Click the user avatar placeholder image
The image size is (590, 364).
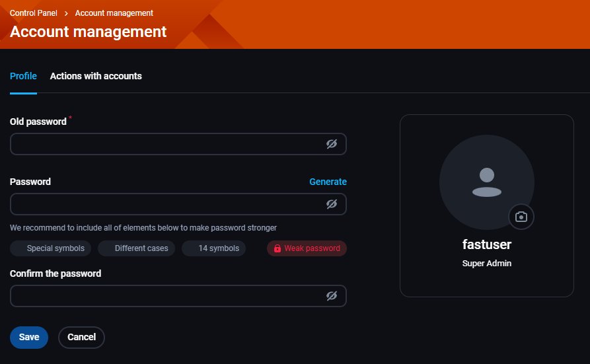click(486, 182)
